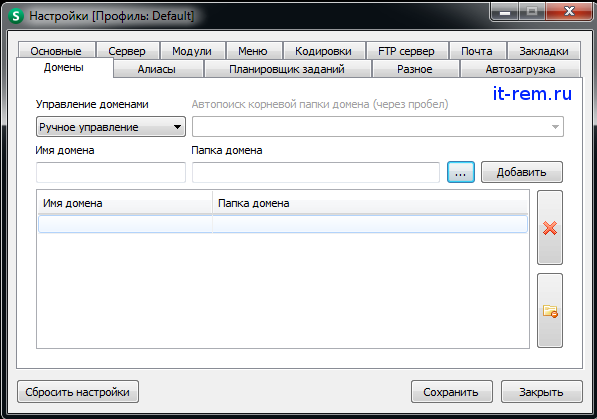597x419 pixels.
Task: Close the window with the red X title button
Action: click(x=569, y=12)
